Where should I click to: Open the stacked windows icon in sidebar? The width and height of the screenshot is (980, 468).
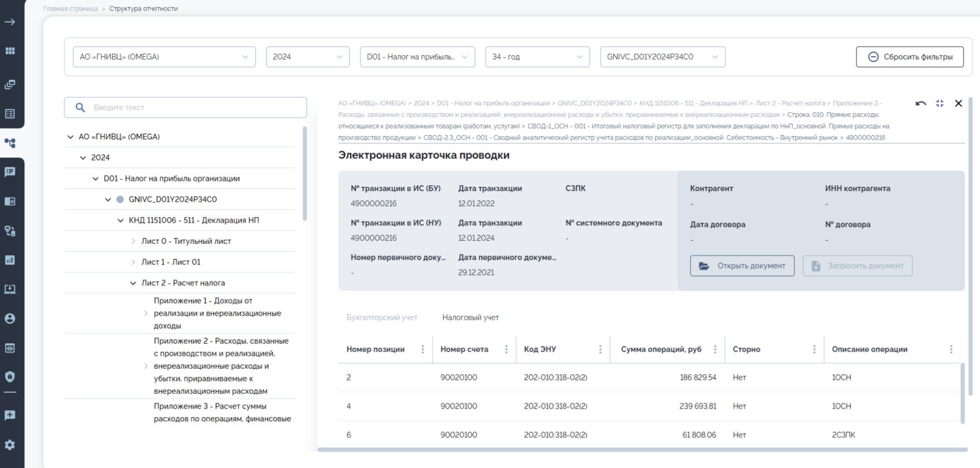point(10,85)
